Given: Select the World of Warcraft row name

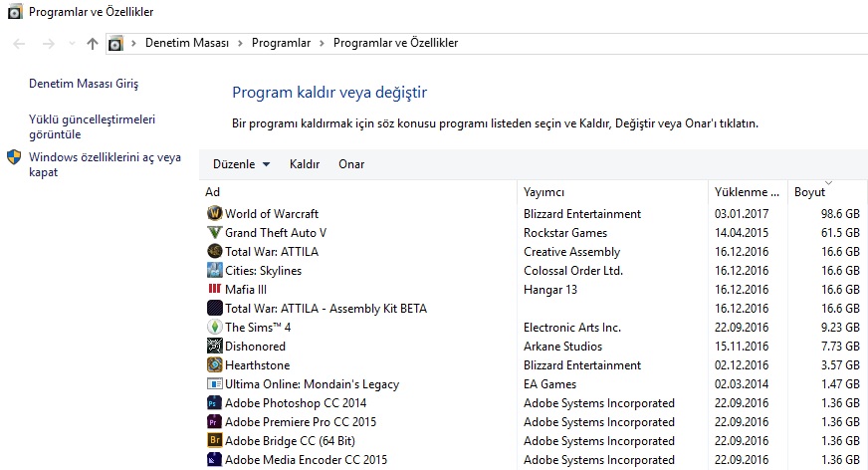Looking at the screenshot, I should [272, 214].
